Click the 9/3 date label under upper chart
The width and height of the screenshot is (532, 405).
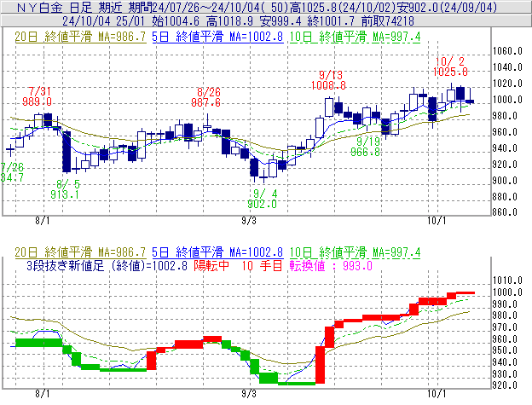click(249, 221)
